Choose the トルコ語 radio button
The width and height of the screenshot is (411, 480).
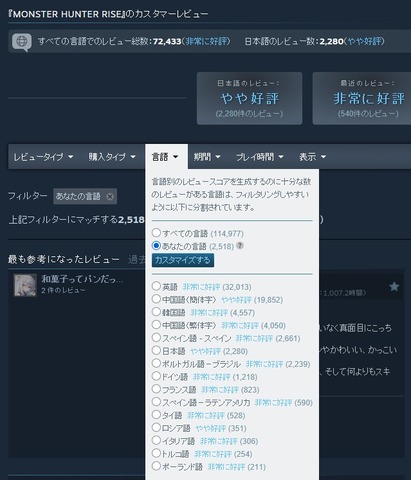[x=156, y=453]
